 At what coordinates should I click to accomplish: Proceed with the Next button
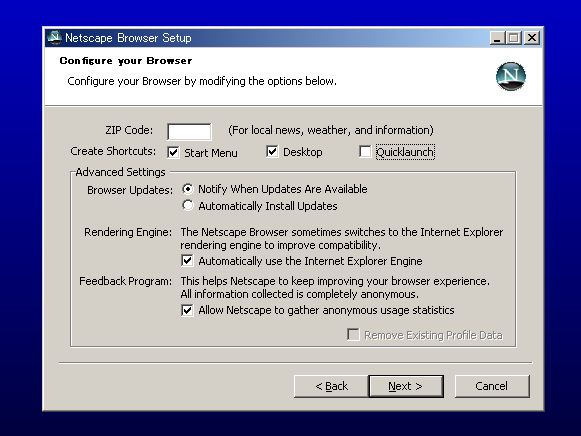(x=406, y=386)
